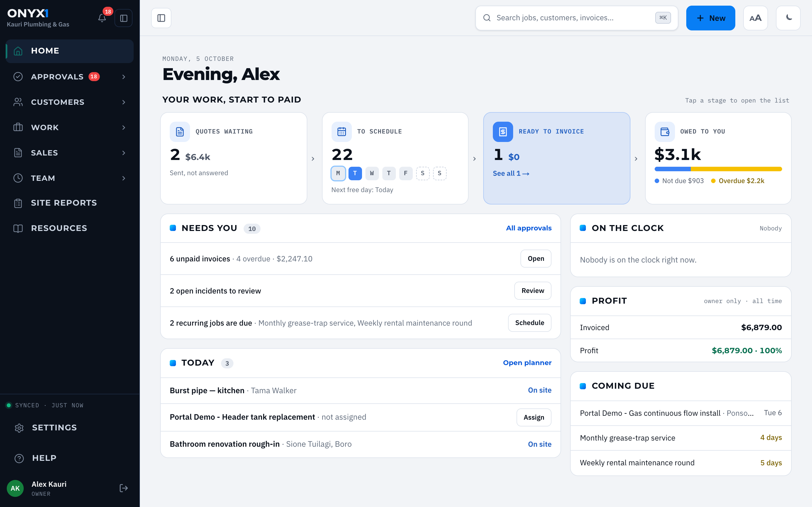
Task: Click the Owed To You progress bar
Action: tap(718, 169)
